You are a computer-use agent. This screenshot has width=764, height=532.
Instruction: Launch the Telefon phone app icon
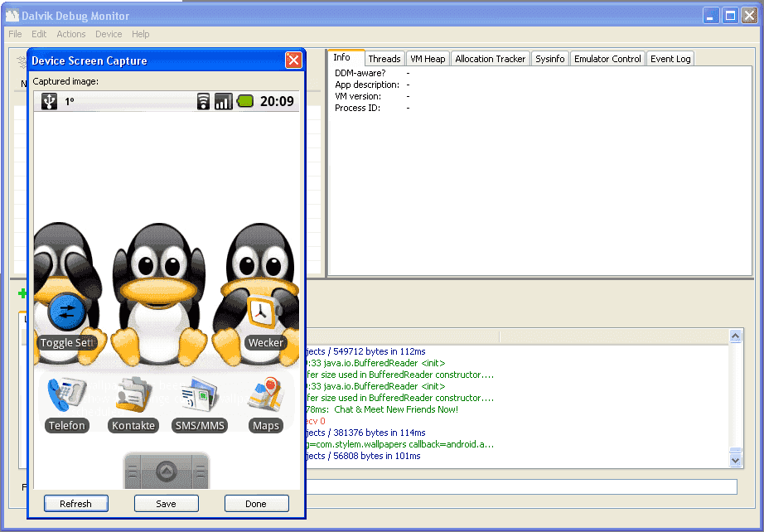coord(67,394)
